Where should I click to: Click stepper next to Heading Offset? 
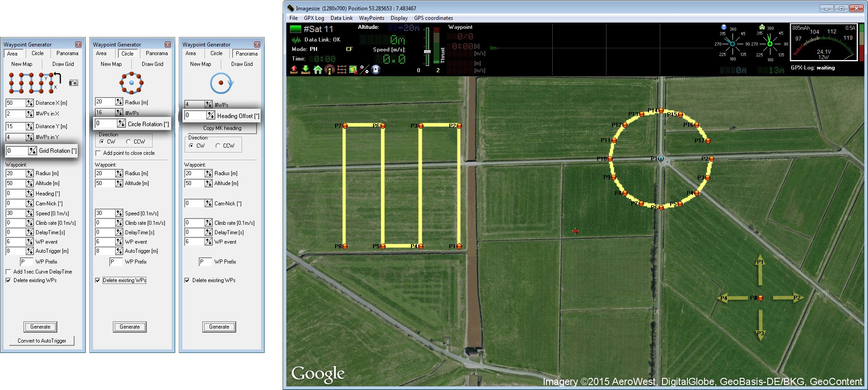(x=210, y=116)
